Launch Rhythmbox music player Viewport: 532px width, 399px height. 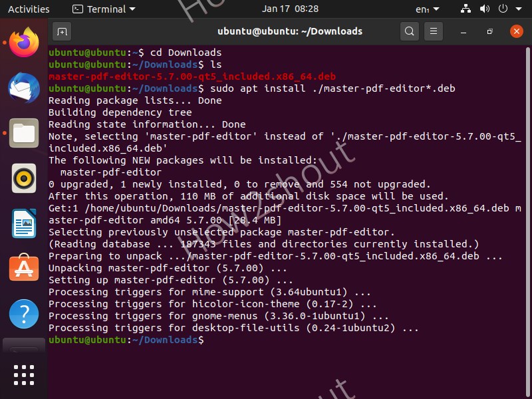(23, 178)
